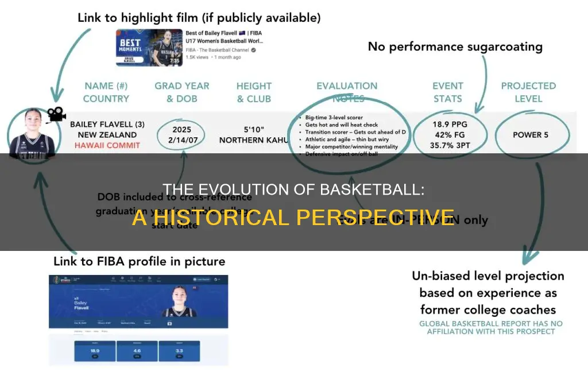
Task: Play the Best Moments YouTube video thumbnail
Action: pyautogui.click(x=149, y=48)
